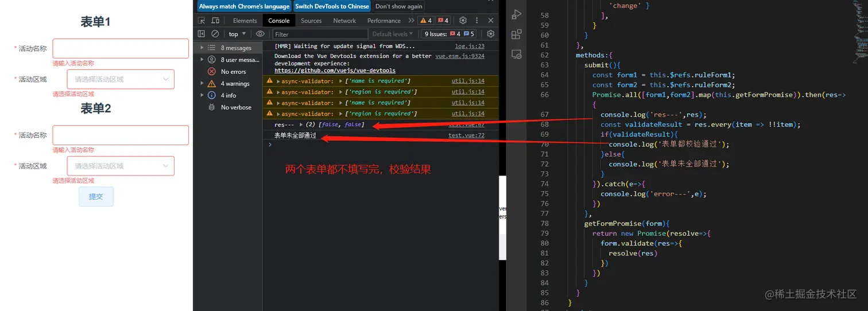Open the VS Code Remote Explorer view
The height and width of the screenshot is (311, 868).
pyautogui.click(x=517, y=55)
